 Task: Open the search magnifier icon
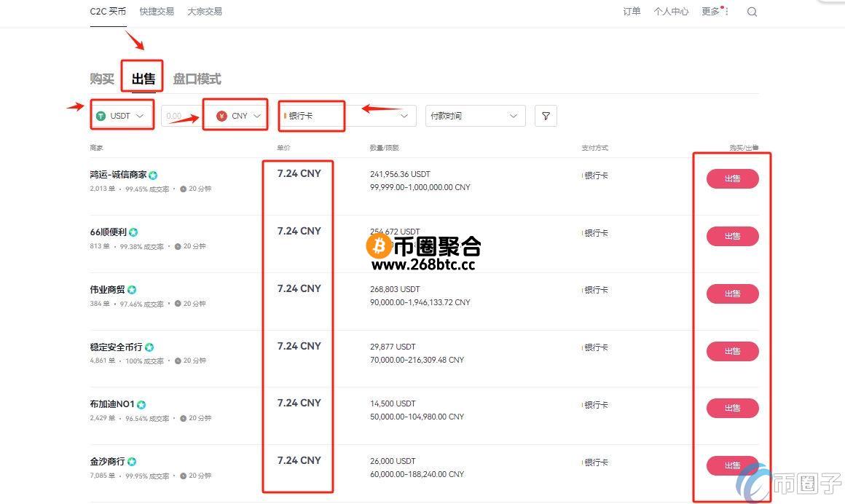point(752,12)
